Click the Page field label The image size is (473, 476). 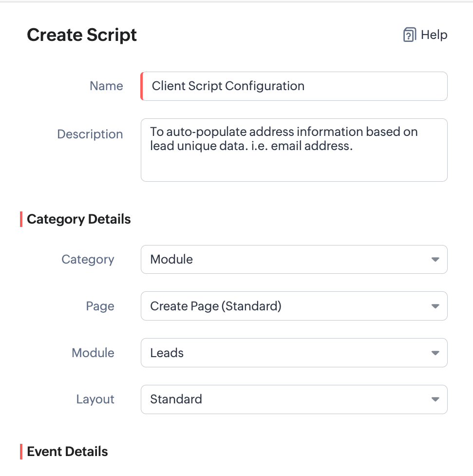tap(100, 306)
